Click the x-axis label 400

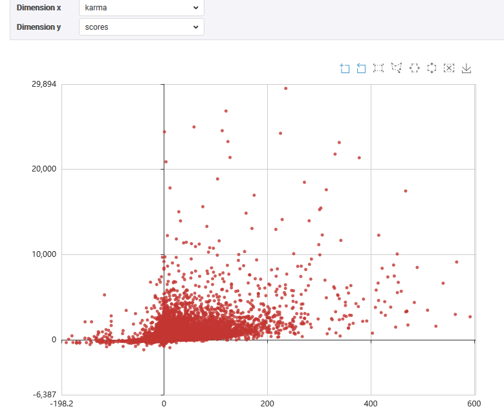[371, 404]
